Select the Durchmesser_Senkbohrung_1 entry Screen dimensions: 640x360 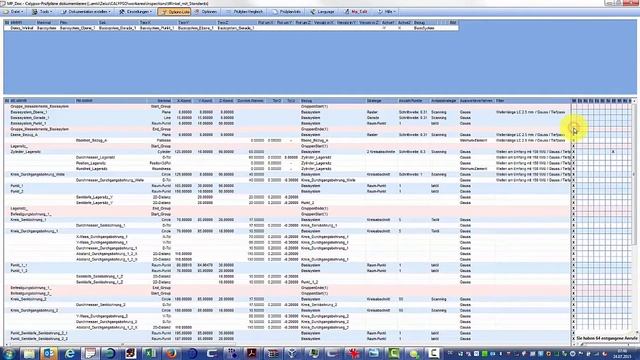[100, 225]
